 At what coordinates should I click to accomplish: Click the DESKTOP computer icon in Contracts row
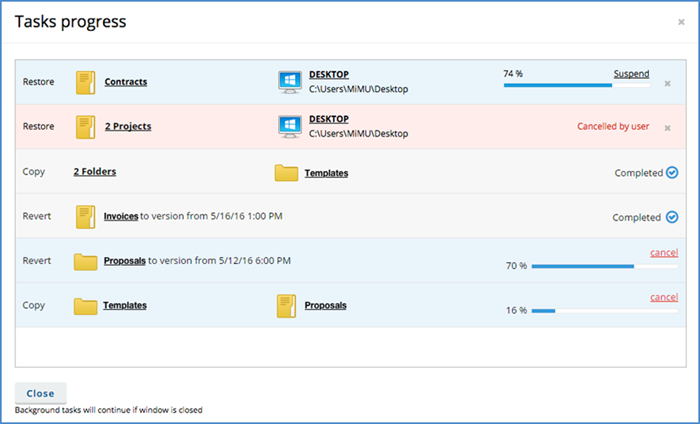(290, 82)
